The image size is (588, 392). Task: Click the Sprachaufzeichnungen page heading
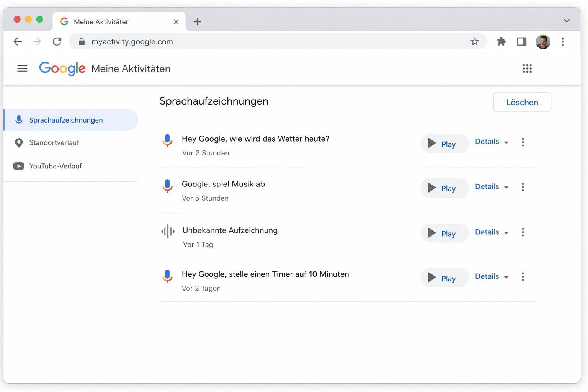(214, 101)
